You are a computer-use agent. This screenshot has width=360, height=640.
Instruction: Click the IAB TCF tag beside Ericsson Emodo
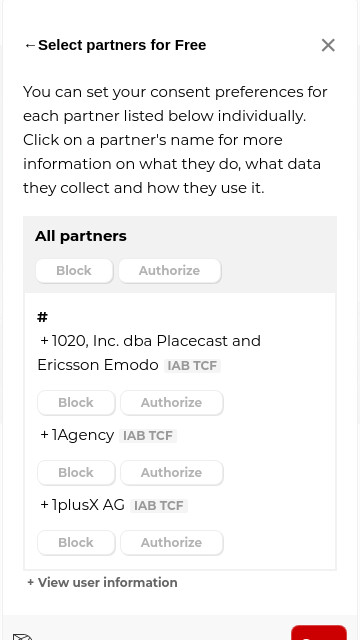(x=192, y=366)
